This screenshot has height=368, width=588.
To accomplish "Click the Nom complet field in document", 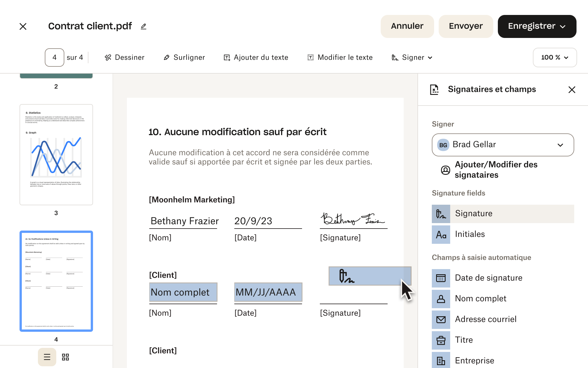I will point(183,292).
